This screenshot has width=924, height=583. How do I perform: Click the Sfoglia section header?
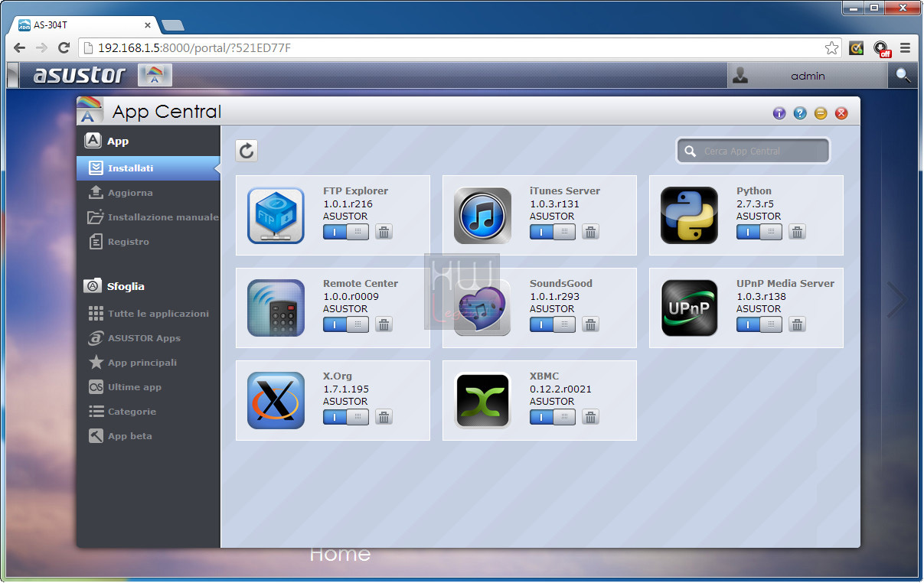[x=126, y=286]
